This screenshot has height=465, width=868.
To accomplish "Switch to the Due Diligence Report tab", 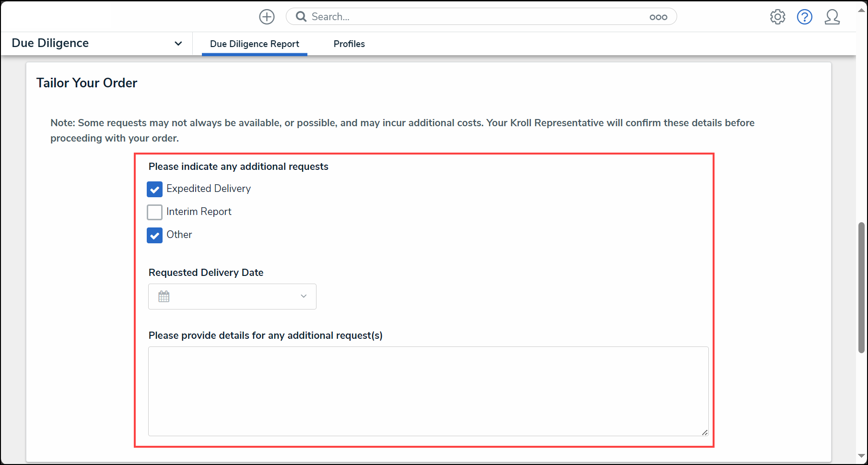I will coord(255,44).
